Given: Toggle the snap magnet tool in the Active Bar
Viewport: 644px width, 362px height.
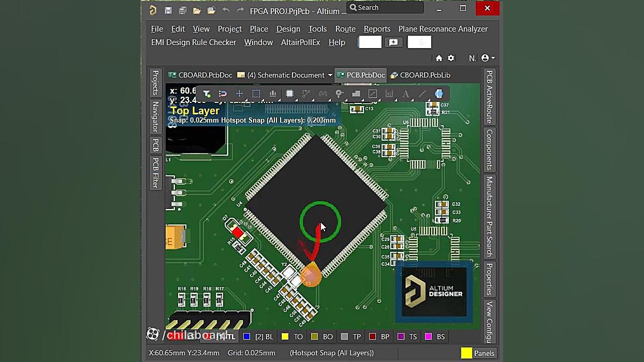Looking at the screenshot, I should point(223,94).
